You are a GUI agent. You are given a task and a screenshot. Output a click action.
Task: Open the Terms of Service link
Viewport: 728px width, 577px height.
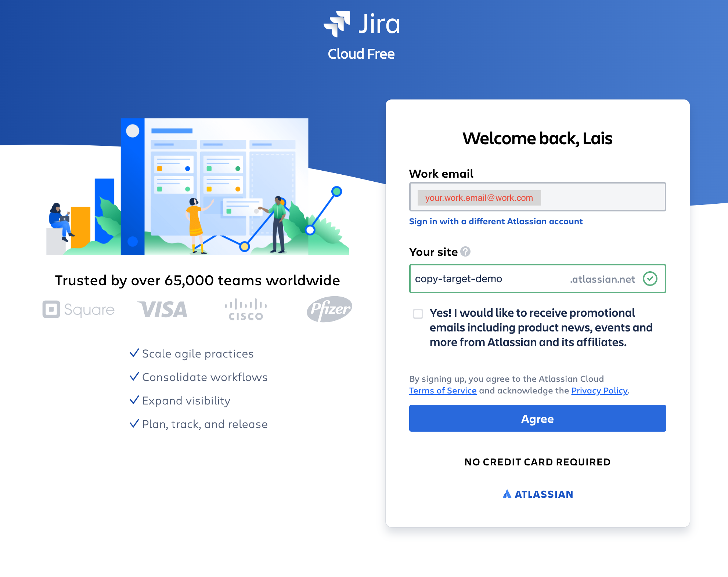(x=443, y=391)
